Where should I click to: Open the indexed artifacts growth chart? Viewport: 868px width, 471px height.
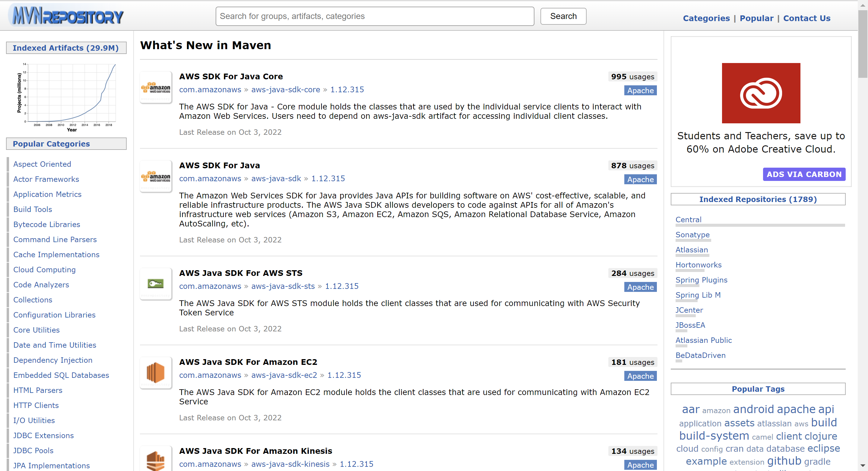click(67, 96)
